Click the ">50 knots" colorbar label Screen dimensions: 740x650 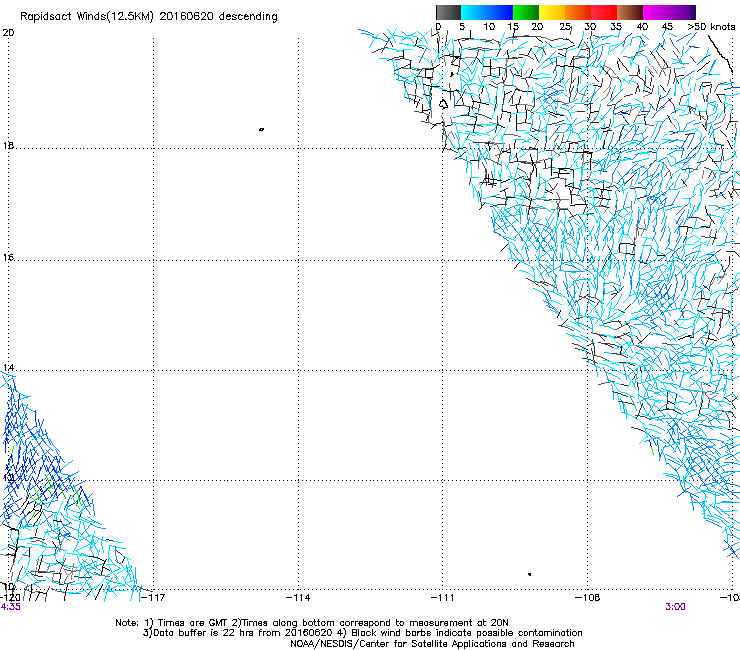[711, 27]
